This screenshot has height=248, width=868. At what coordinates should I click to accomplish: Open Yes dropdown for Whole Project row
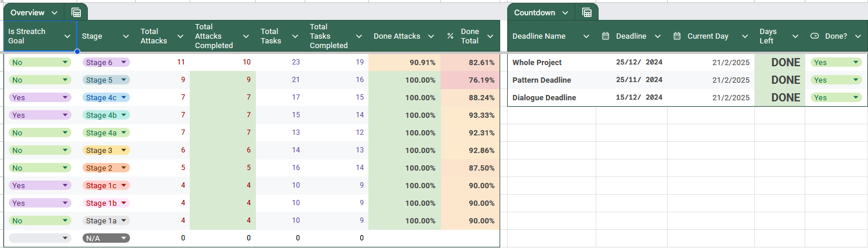point(856,63)
